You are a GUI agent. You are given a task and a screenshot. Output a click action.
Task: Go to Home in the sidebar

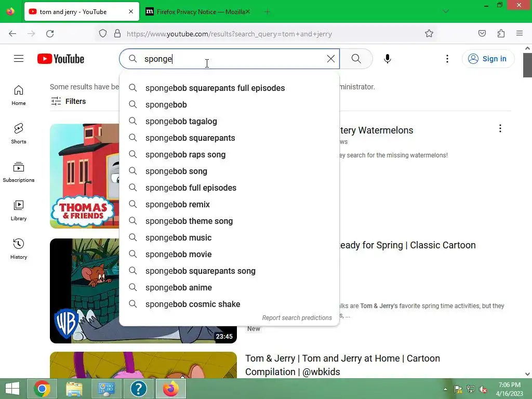click(19, 96)
